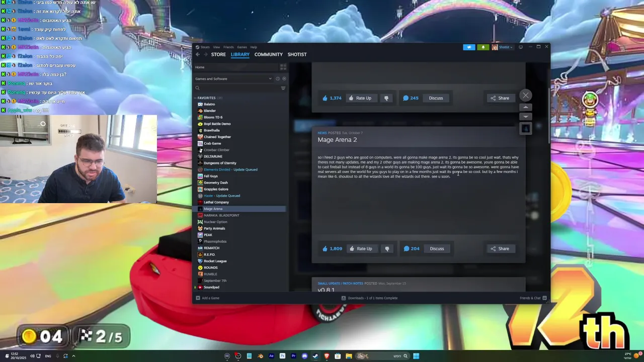Open Discord from the taskbar
644x362 pixels.
pyautogui.click(x=304, y=356)
